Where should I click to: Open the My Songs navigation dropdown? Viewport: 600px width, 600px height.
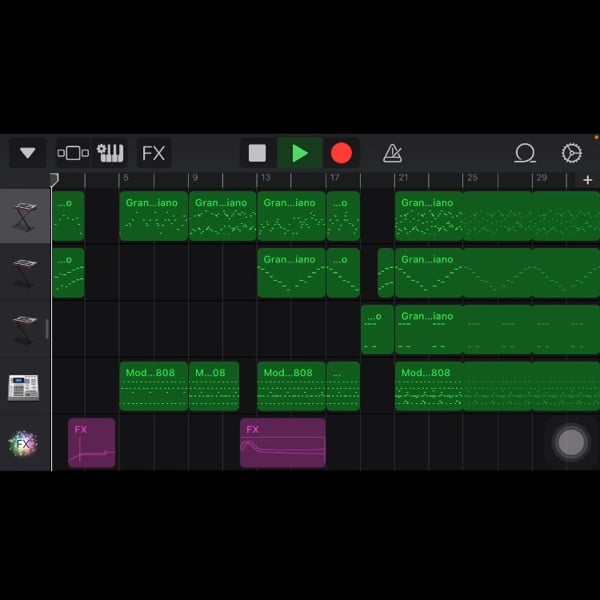(27, 153)
